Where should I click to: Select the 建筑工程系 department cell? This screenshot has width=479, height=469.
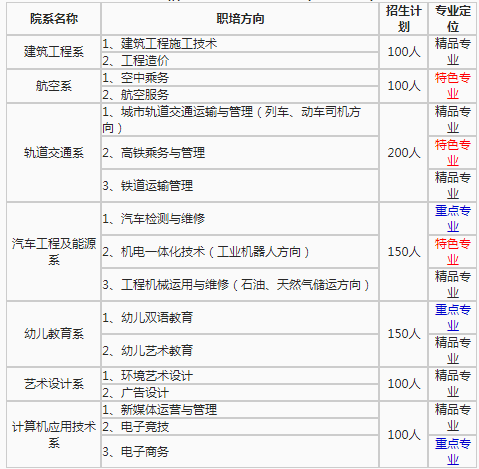[54, 52]
